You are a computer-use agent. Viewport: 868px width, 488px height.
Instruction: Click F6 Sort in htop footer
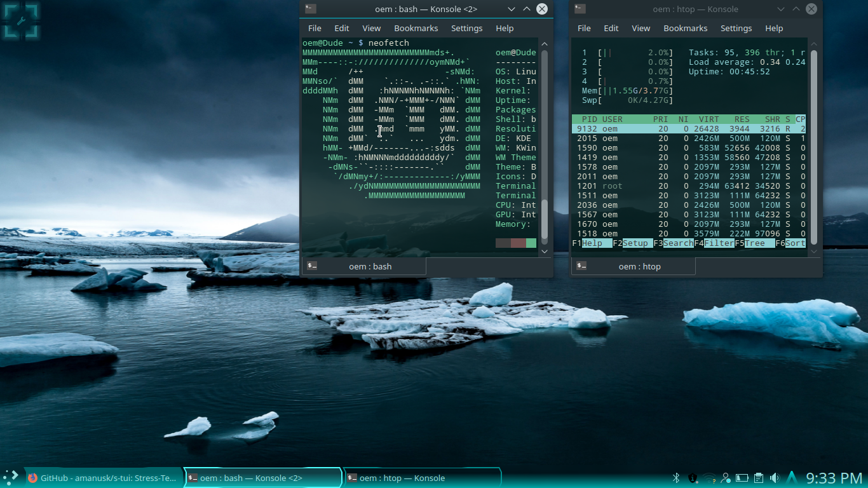(x=790, y=243)
